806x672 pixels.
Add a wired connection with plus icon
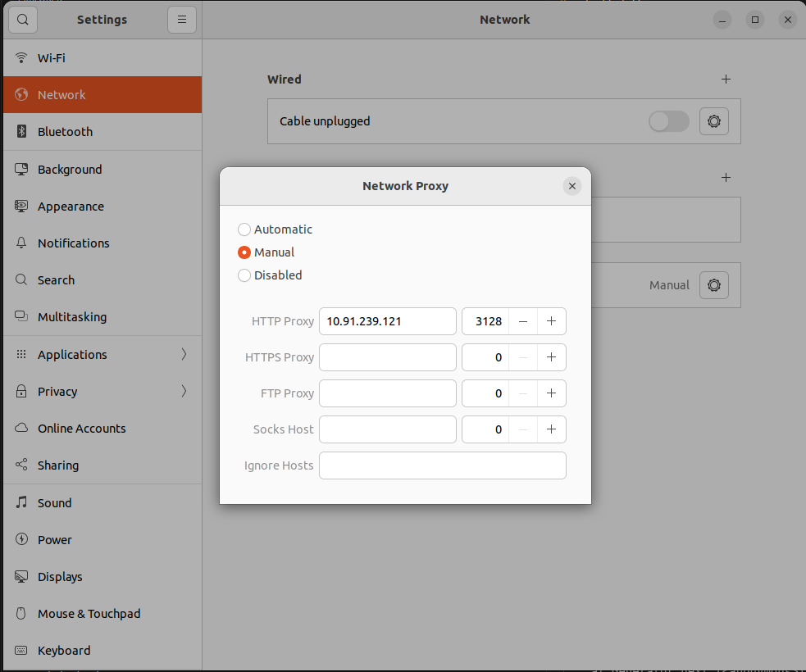pos(725,79)
